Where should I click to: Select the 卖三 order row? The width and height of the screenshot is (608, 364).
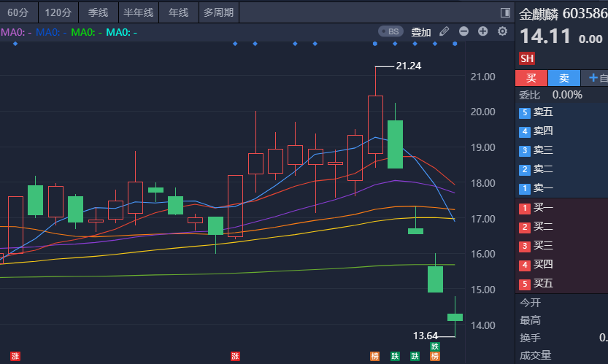561,150
